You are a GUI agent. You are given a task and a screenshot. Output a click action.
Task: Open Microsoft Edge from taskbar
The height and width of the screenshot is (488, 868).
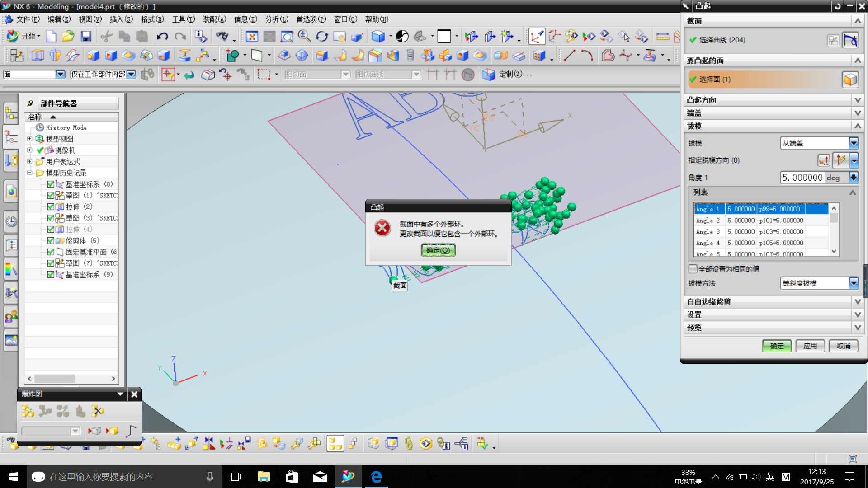coord(376,477)
